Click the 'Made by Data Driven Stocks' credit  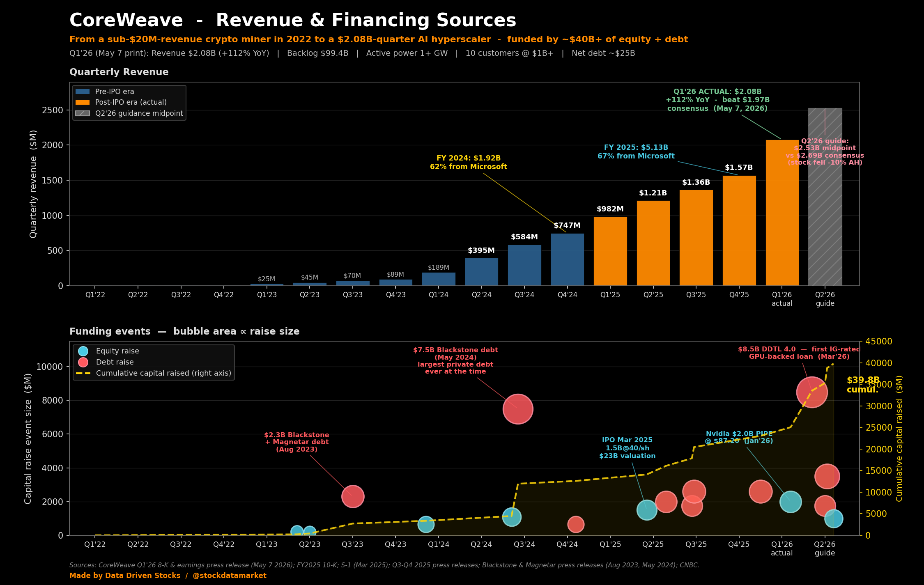point(168,576)
